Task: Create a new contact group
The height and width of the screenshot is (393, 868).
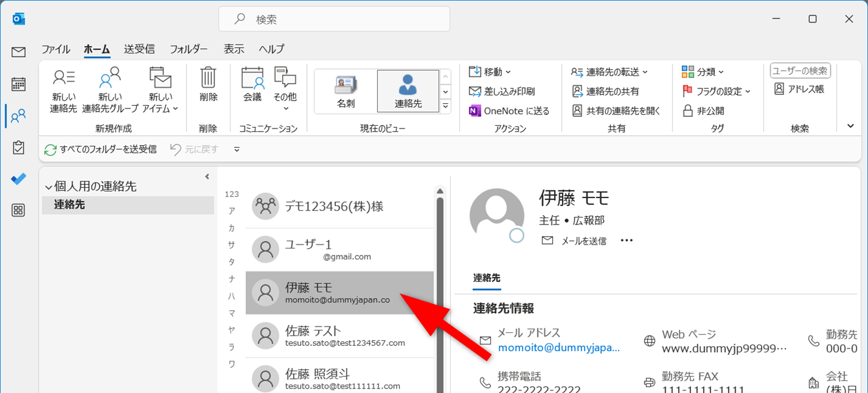Action: [x=110, y=90]
